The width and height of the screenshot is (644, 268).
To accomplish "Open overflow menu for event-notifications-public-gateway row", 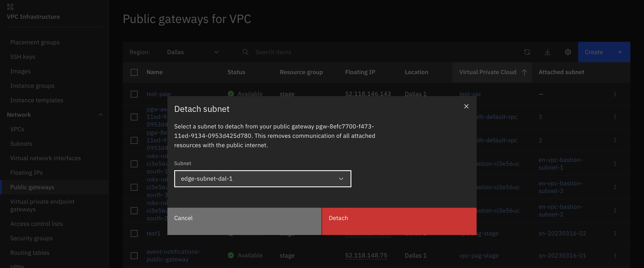I will click(615, 255).
